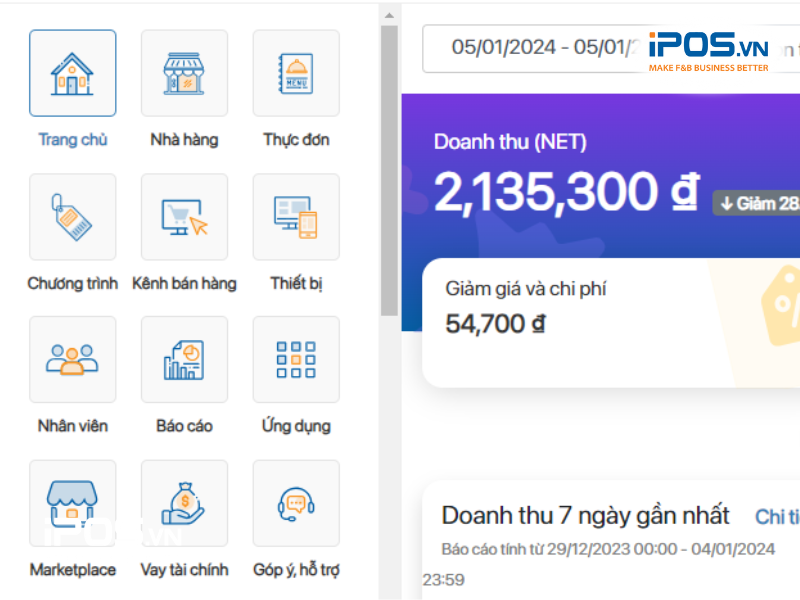
Task: Click the Chi tiết link beside revenue chart
Action: pos(777,516)
